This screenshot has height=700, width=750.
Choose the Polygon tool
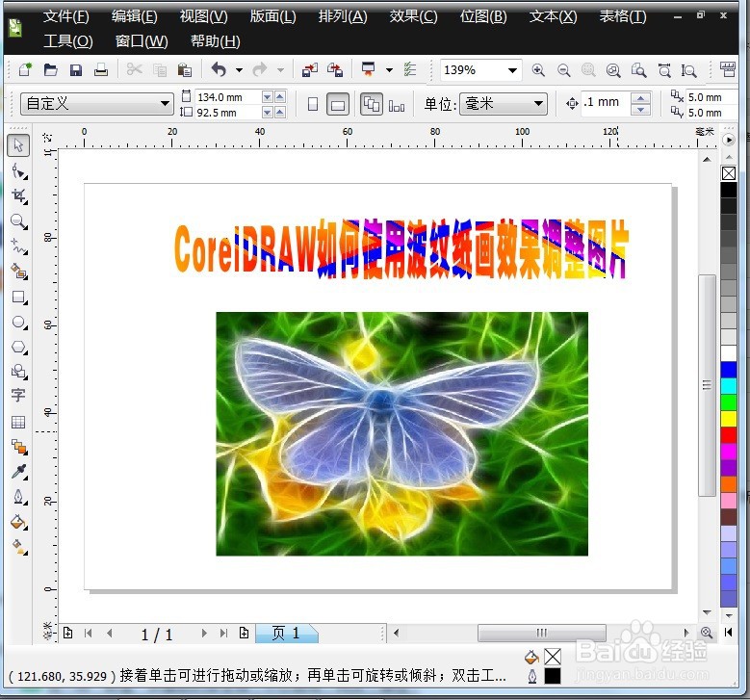coord(18,347)
